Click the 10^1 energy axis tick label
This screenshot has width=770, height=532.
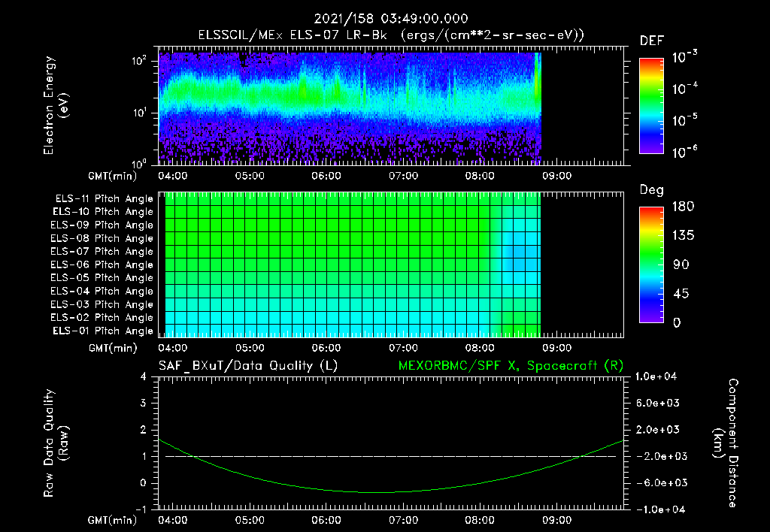pos(139,113)
